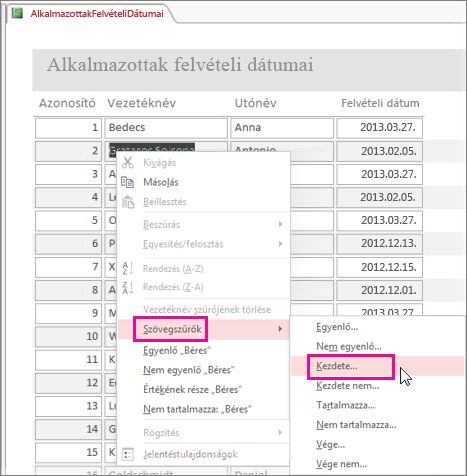Choose Beillesztés from the context menu

click(204, 202)
